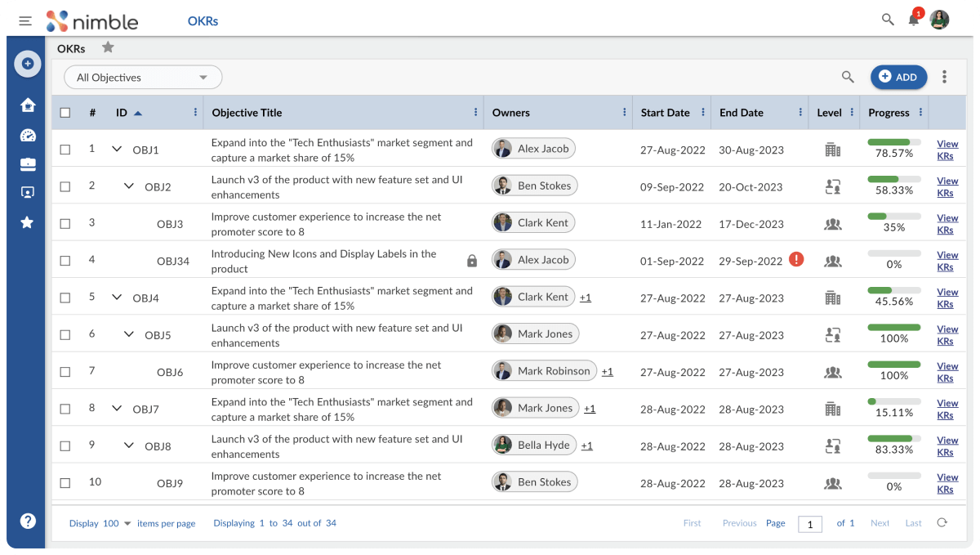This screenshot has height=555, width=980.
Task: Open the favorites star icon in the sidebar
Action: click(28, 221)
